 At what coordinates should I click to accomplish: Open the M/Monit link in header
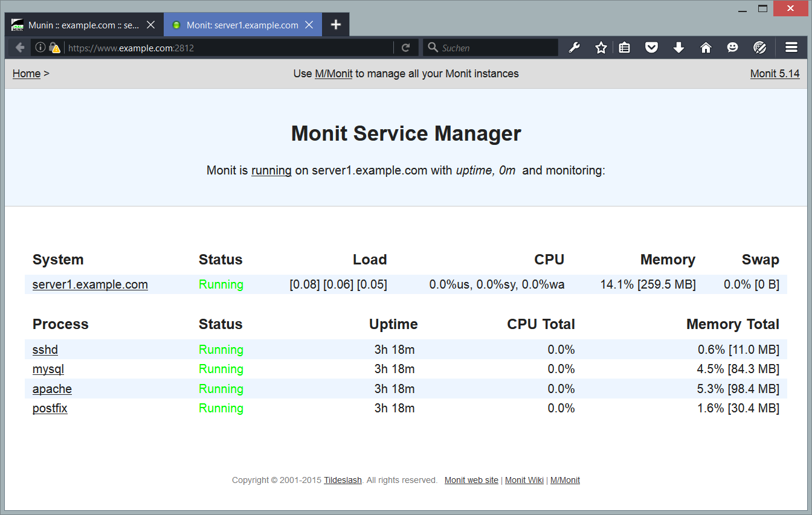[x=333, y=74]
